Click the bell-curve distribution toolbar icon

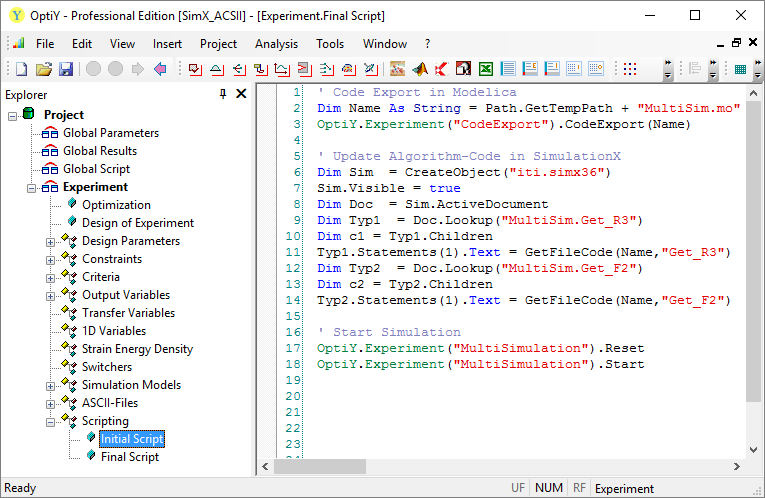pos(217,69)
